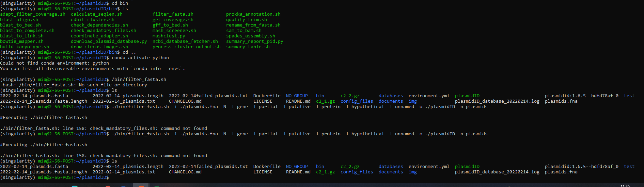This screenshot has width=644, height=187.
Task: Click the 11:45 taskbar clock
Action: (x=625, y=186)
